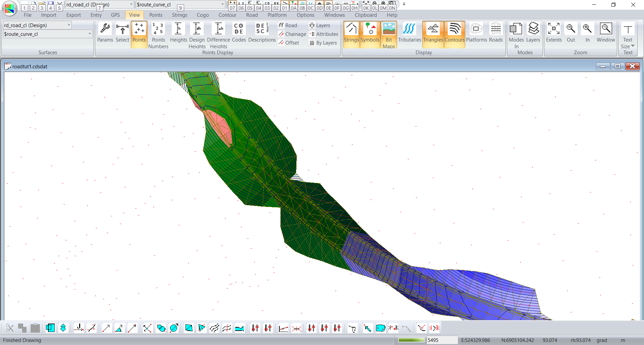The height and width of the screenshot is (345, 644).
Task: Click the scissors cut icon
Action: [10, 328]
